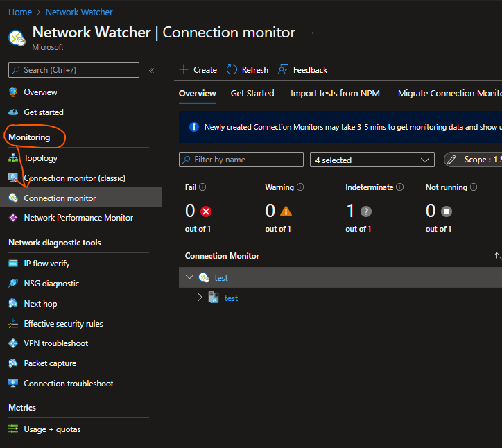Click the Network Watcher header icon
502x448 pixels.
coord(17,38)
